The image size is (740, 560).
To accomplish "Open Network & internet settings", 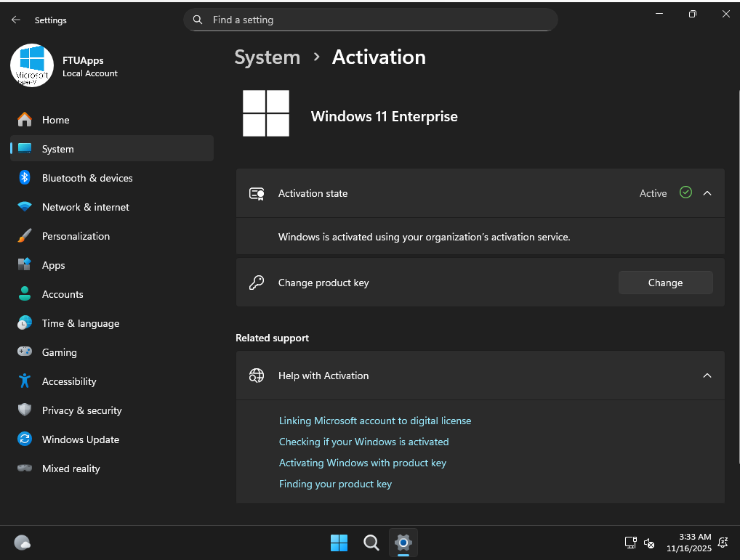I will [x=85, y=207].
